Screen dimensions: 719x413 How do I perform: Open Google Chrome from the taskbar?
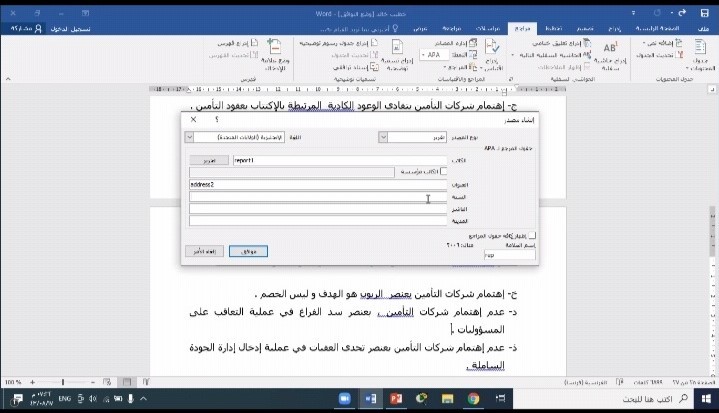(473, 398)
